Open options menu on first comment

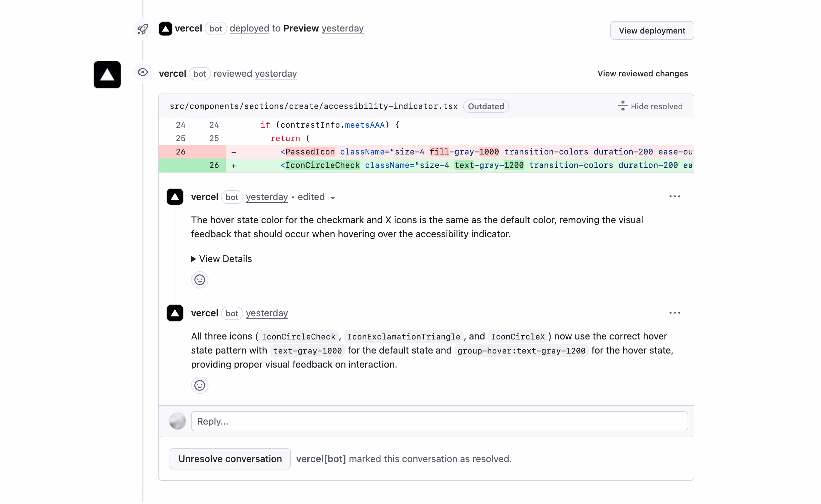(x=675, y=197)
